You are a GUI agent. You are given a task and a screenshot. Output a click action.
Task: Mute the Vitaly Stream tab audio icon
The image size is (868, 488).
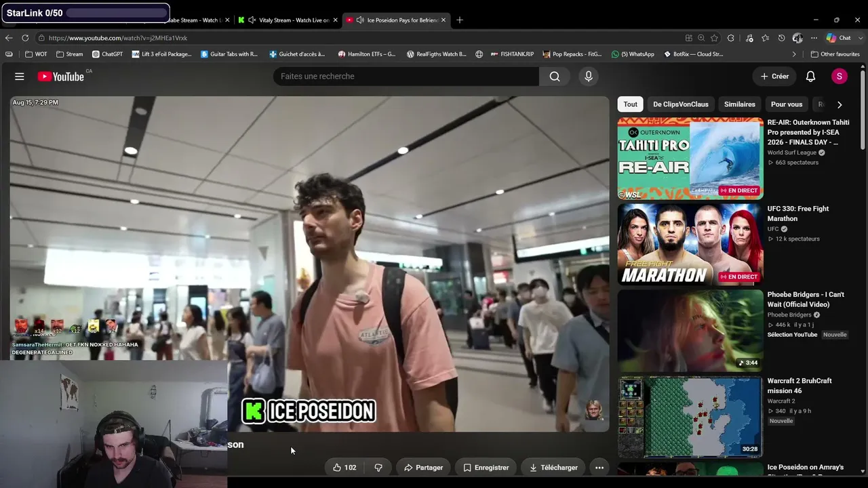point(252,20)
